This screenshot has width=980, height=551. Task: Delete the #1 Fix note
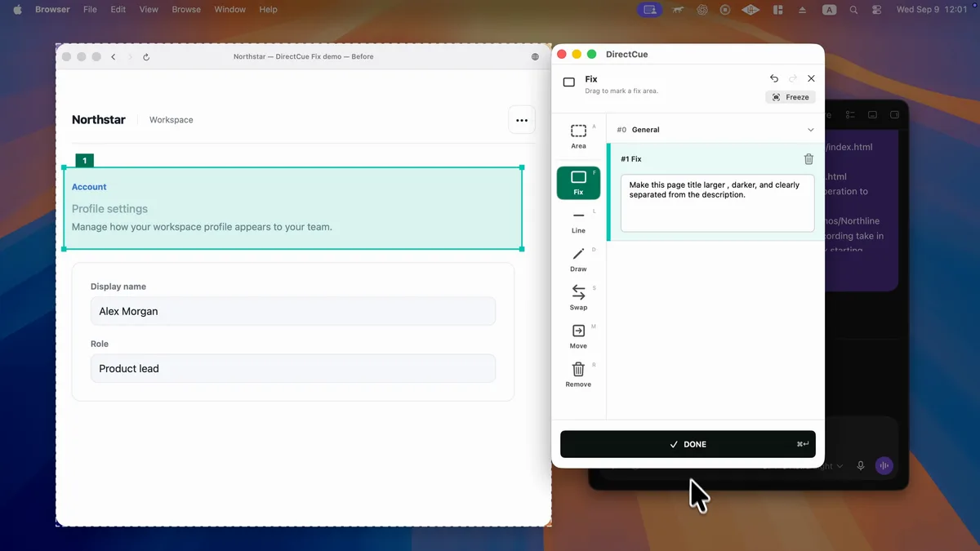(x=808, y=159)
